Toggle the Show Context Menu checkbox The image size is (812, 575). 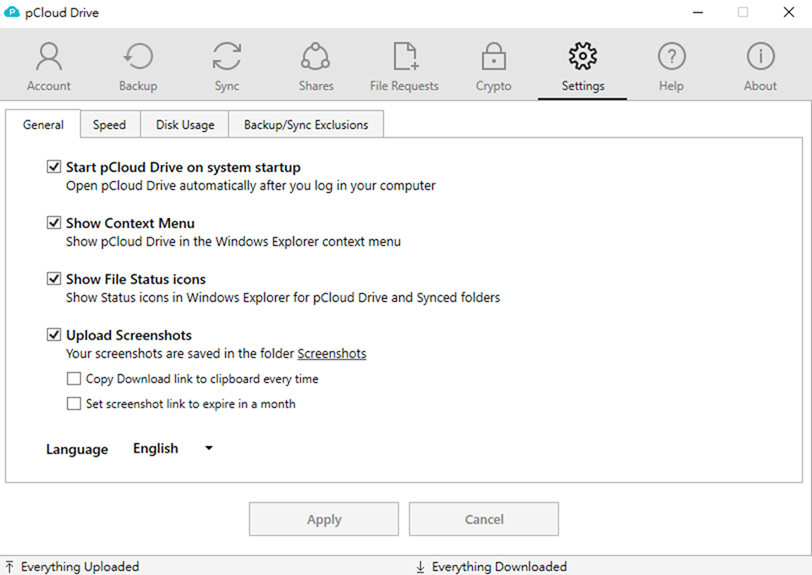(x=54, y=223)
